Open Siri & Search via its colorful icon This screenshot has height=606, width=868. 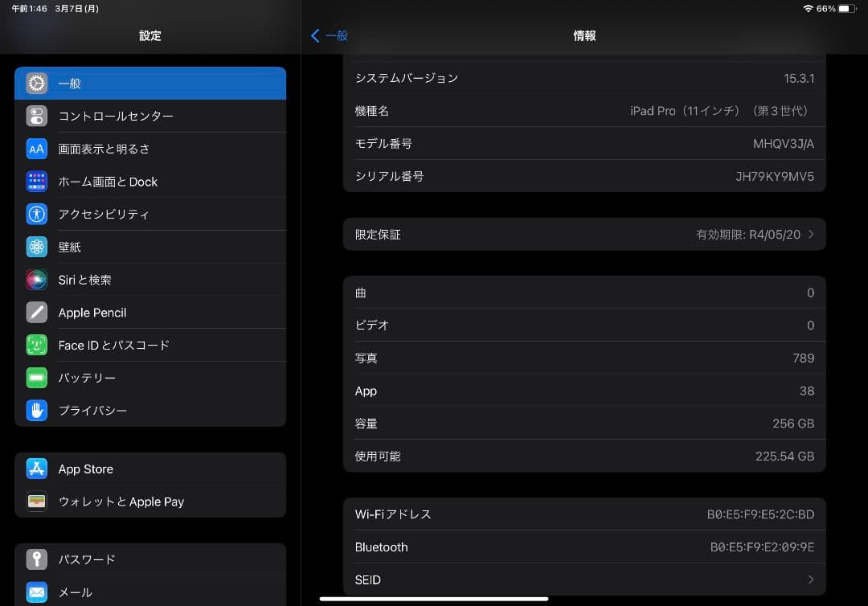(36, 280)
